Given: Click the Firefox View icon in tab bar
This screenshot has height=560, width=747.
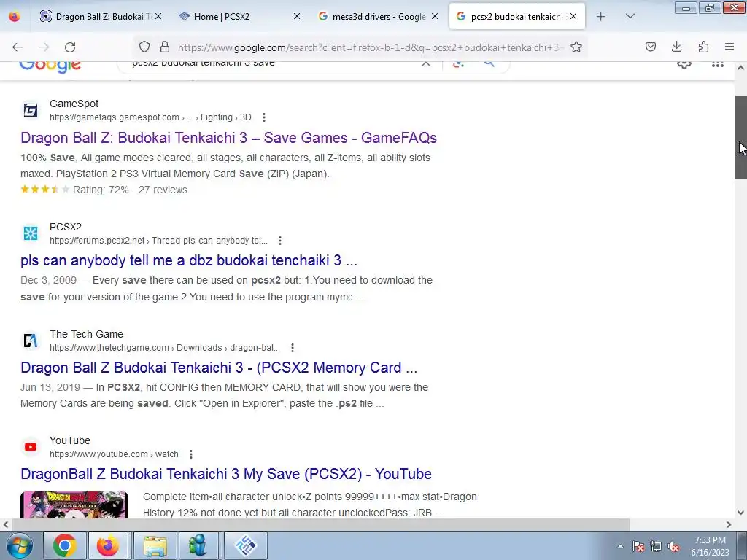Looking at the screenshot, I should pos(15,16).
